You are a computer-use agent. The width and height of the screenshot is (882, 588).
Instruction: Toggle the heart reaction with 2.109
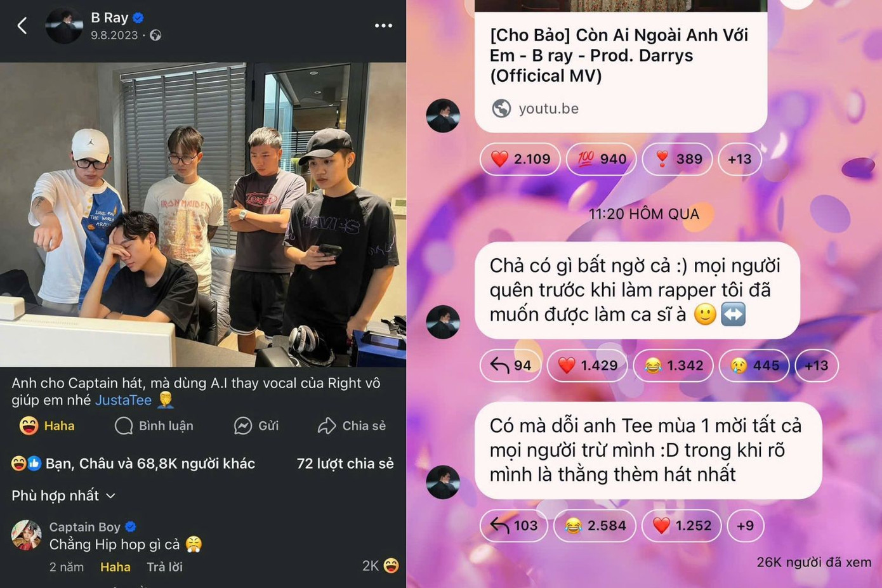(520, 159)
